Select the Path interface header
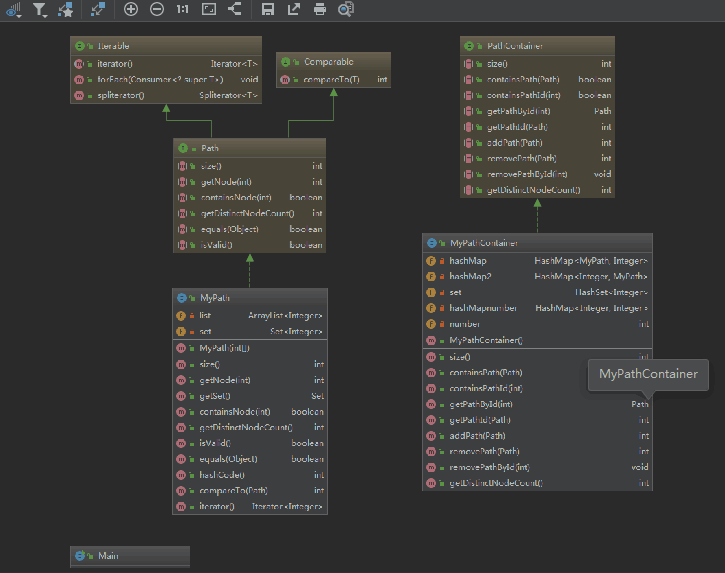The image size is (725, 573). (x=250, y=148)
